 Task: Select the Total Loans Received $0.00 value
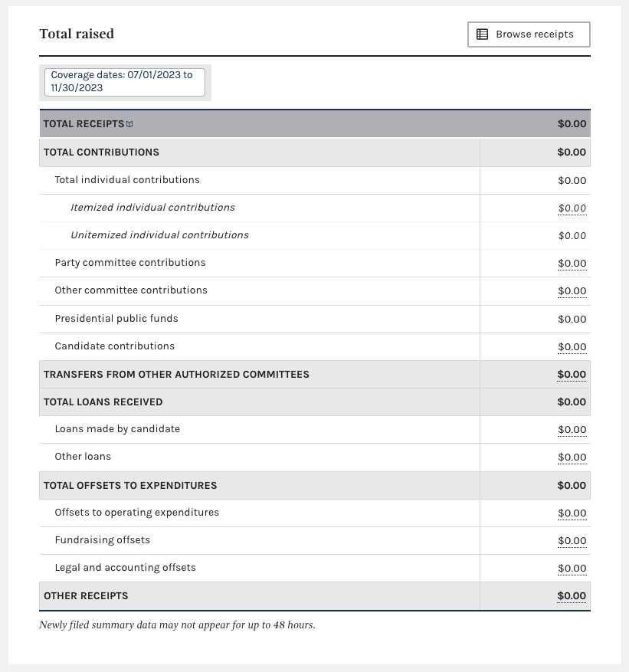point(572,402)
